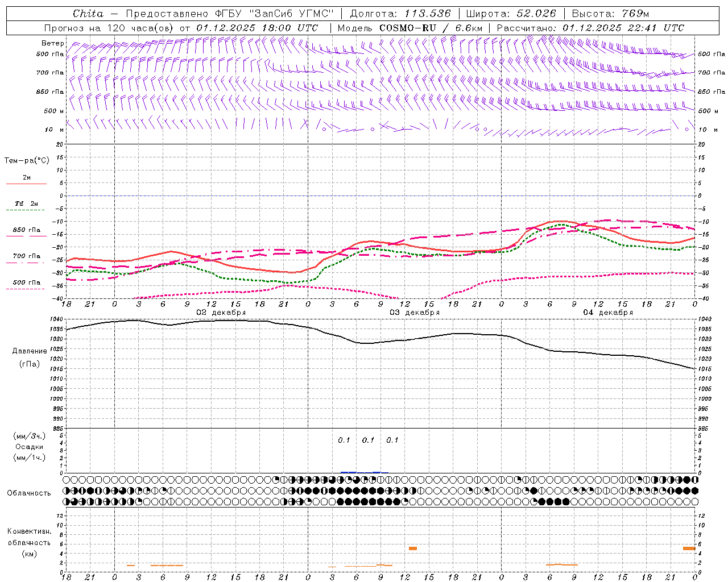Click the "Долгота: 113.536" header field

point(400,14)
